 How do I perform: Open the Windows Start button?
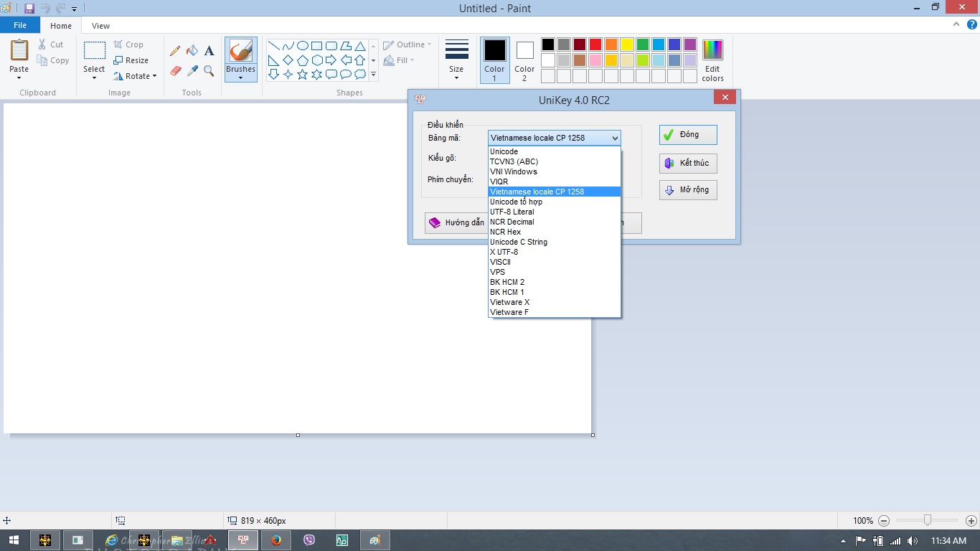click(x=14, y=540)
